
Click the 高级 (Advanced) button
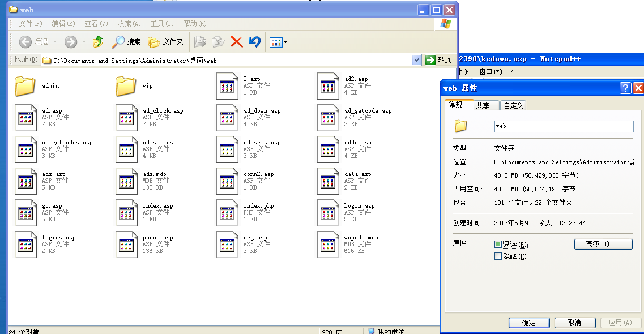click(603, 243)
